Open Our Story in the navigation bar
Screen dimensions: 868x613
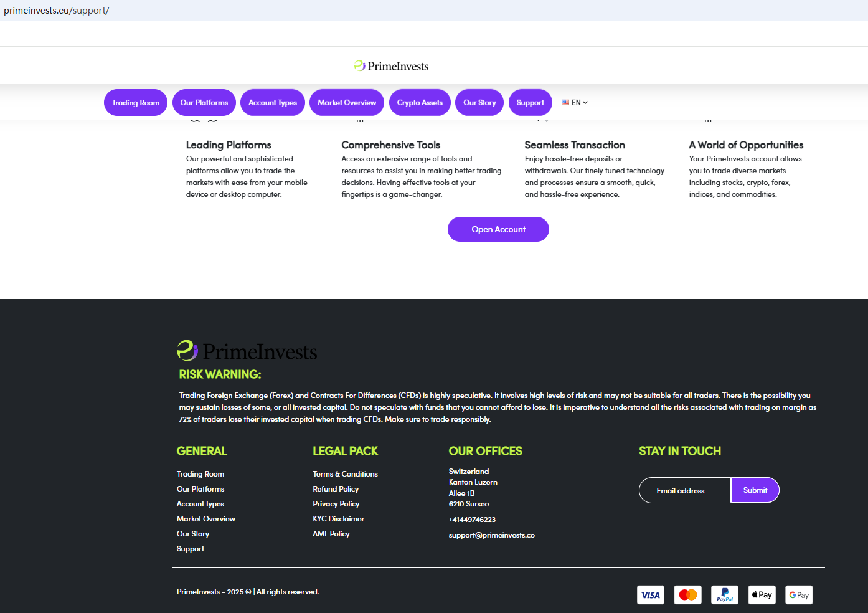479,103
